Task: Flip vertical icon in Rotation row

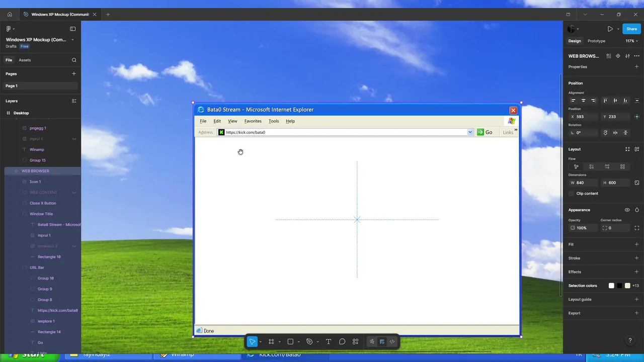Action: coord(625,133)
